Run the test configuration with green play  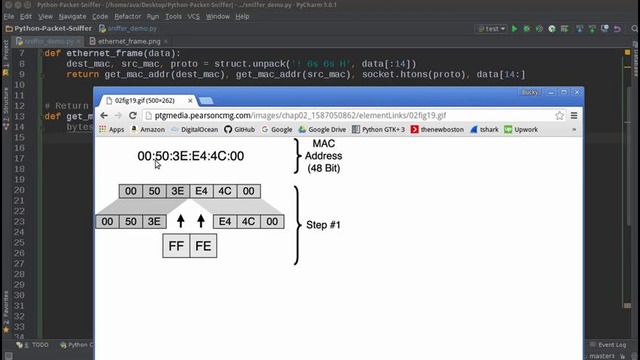click(x=514, y=29)
